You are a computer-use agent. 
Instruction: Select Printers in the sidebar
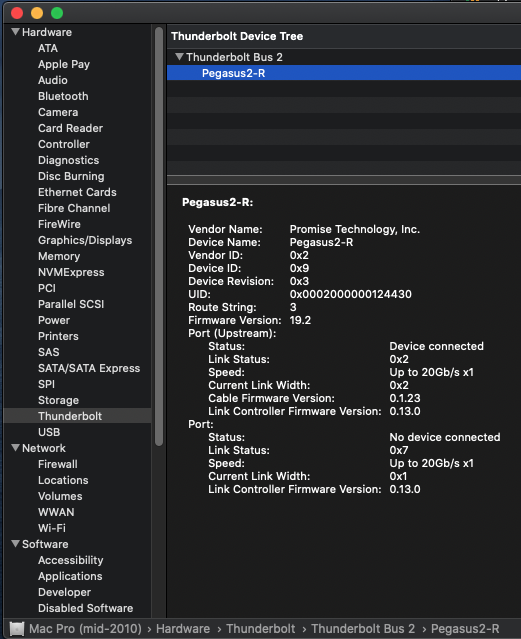58,336
